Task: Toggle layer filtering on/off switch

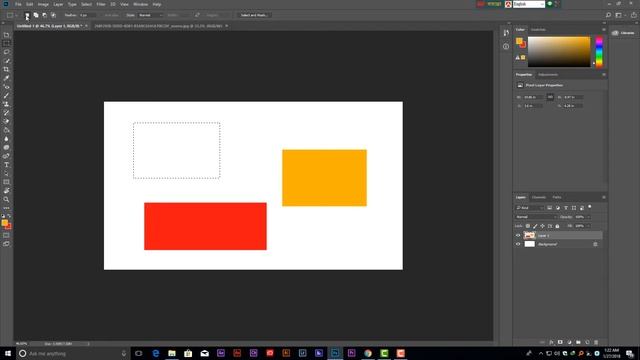Action: point(590,207)
